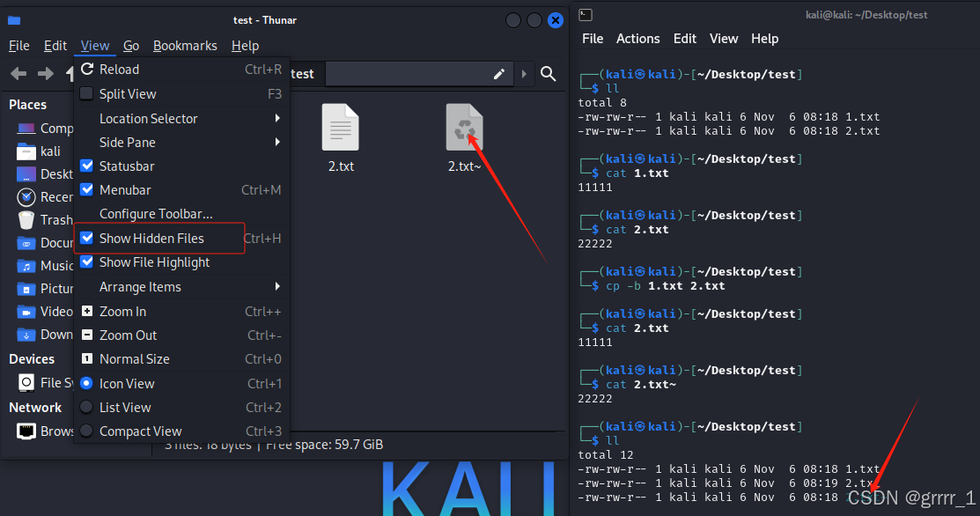
Task: Open the terminal Help menu
Action: (765, 39)
